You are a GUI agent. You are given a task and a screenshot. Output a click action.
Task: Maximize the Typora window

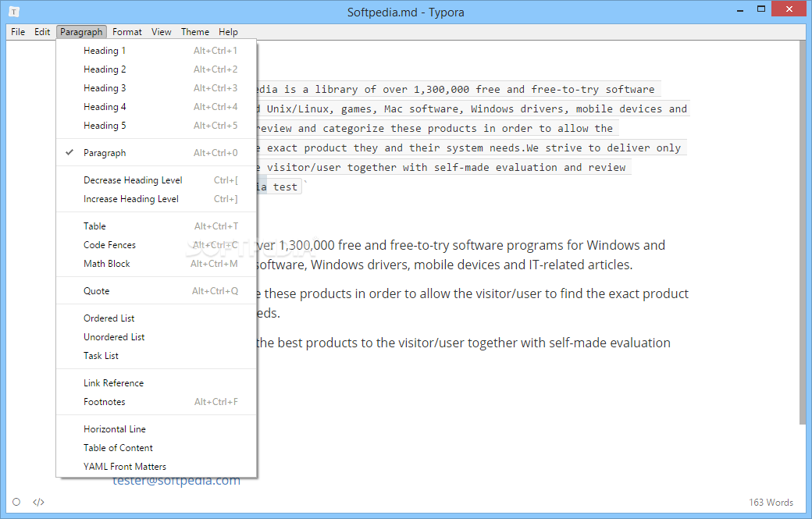pos(760,9)
